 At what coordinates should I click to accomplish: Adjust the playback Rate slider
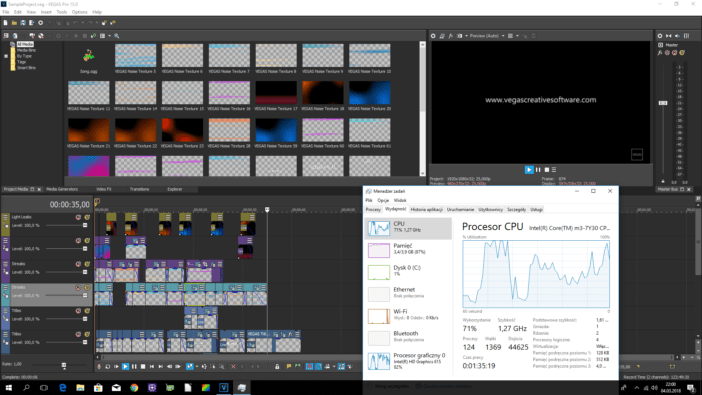(64, 365)
